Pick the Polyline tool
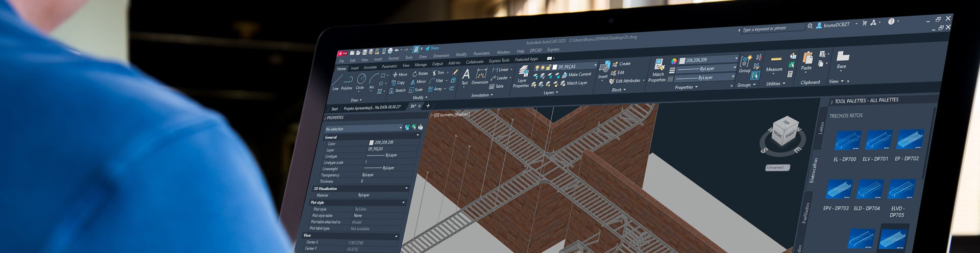The image size is (980, 253). 348,81
